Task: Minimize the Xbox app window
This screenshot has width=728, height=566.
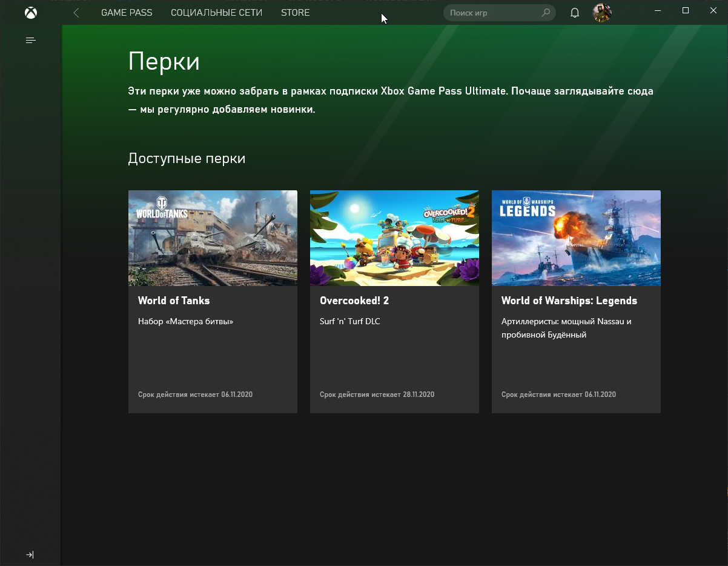Action: pos(658,10)
